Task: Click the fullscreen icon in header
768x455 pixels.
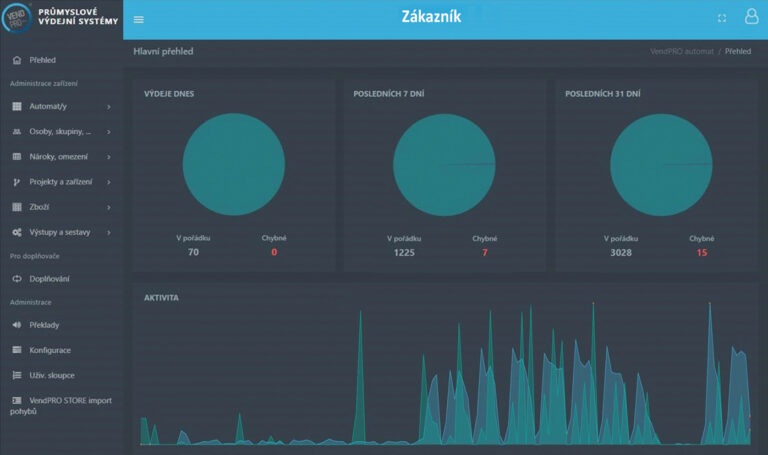Action: pos(722,18)
